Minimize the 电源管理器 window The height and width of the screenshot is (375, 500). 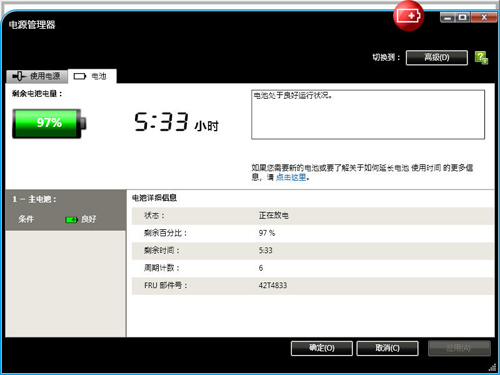(x=448, y=17)
